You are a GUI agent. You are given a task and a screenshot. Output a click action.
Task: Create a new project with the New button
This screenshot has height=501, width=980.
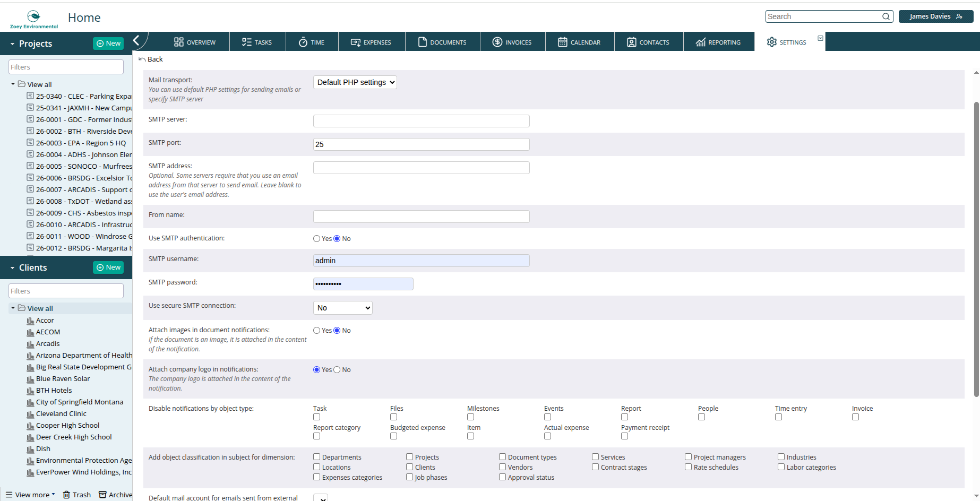click(108, 44)
